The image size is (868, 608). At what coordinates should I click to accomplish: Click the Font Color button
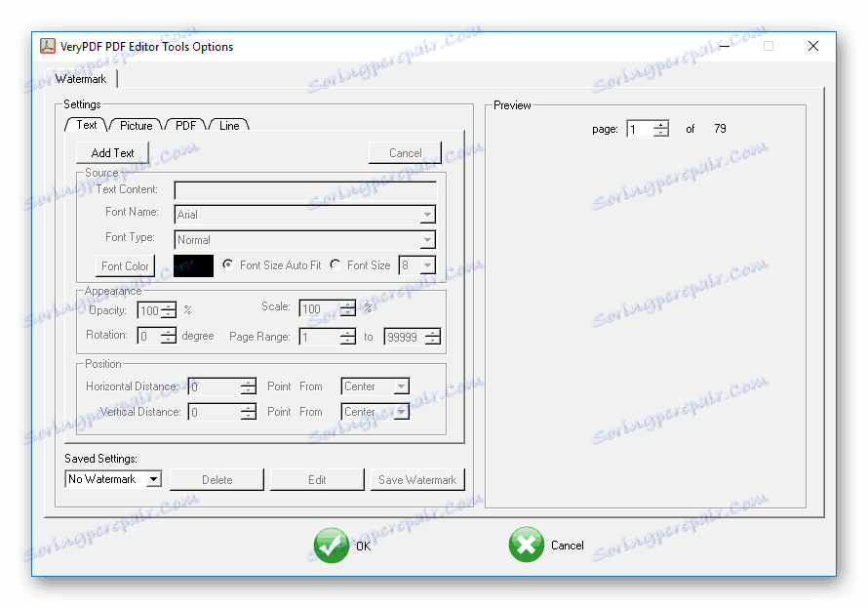click(125, 266)
